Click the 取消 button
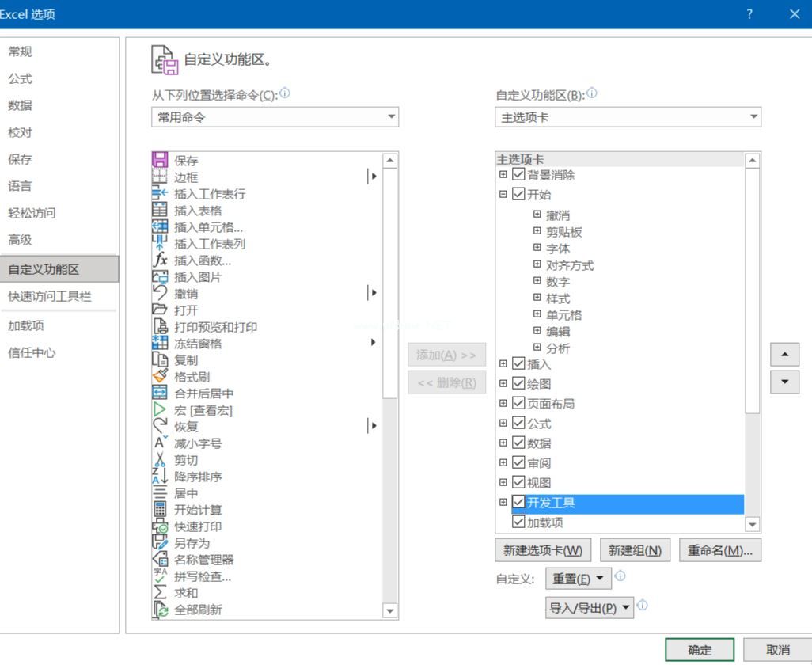812x665 pixels. (777, 649)
